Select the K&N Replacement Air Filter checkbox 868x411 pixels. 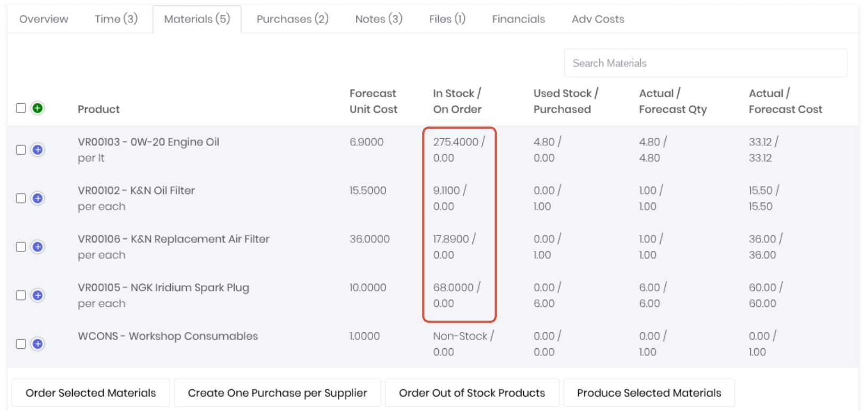pyautogui.click(x=21, y=247)
